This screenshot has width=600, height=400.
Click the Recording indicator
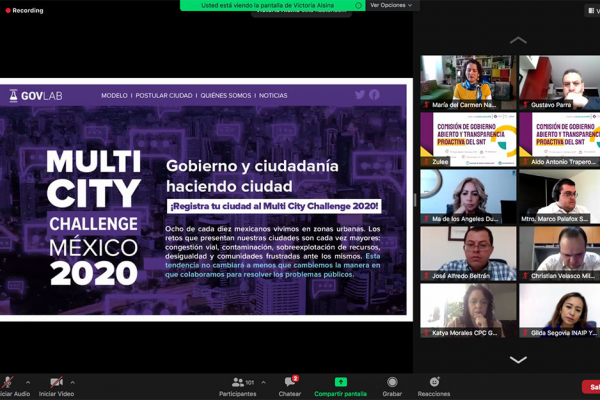[24, 10]
